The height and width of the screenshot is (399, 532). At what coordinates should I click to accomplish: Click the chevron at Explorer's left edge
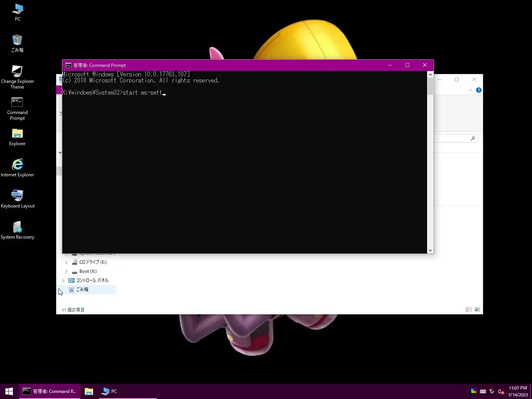click(x=60, y=153)
